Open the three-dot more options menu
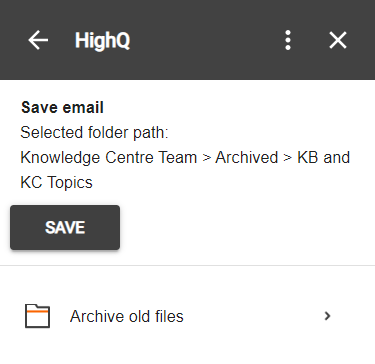 point(288,40)
